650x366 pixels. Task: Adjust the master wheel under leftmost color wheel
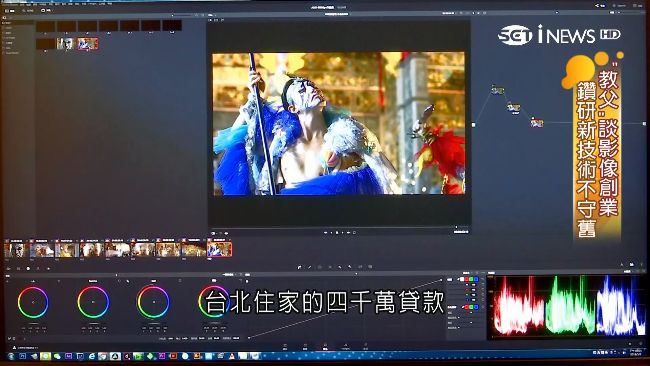click(33, 323)
